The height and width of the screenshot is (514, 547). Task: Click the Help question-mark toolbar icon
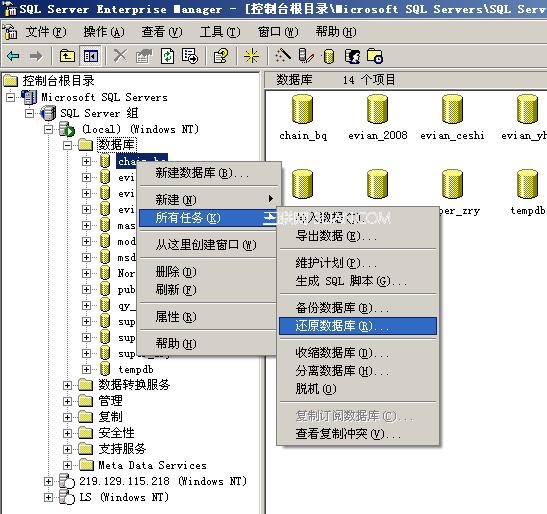point(220,56)
